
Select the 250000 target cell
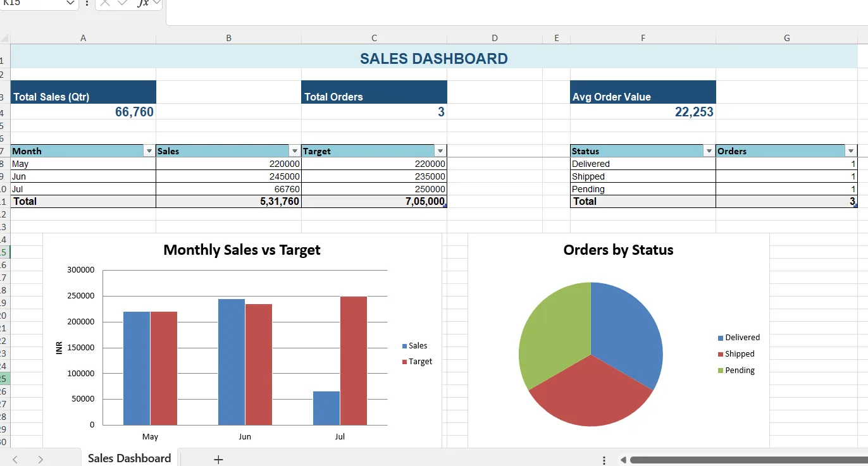tap(374, 189)
